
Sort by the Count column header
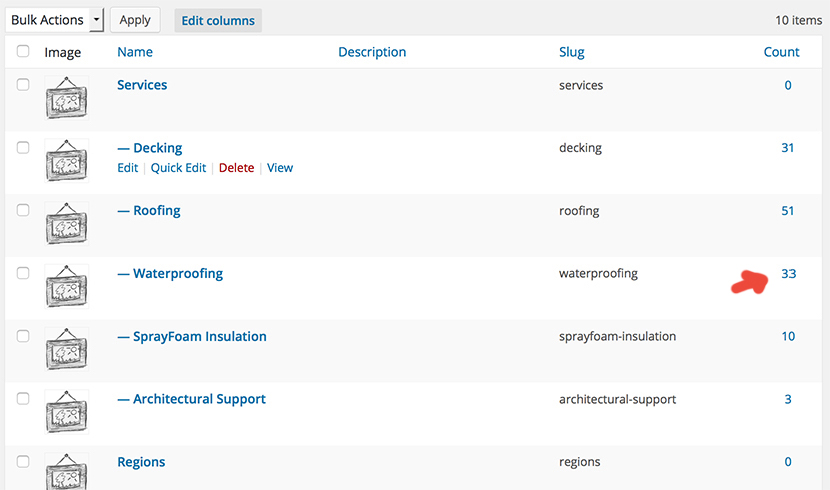tap(781, 52)
